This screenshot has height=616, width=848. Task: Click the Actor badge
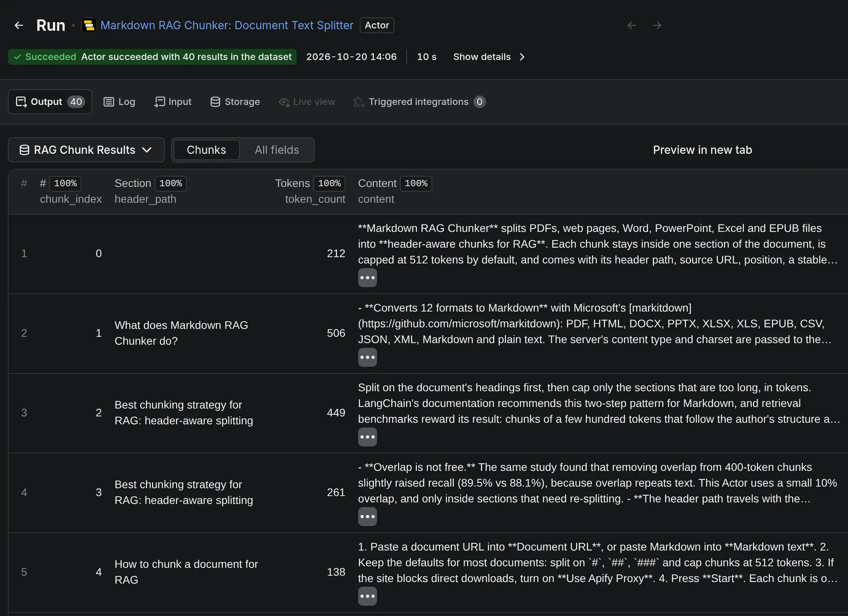click(377, 25)
